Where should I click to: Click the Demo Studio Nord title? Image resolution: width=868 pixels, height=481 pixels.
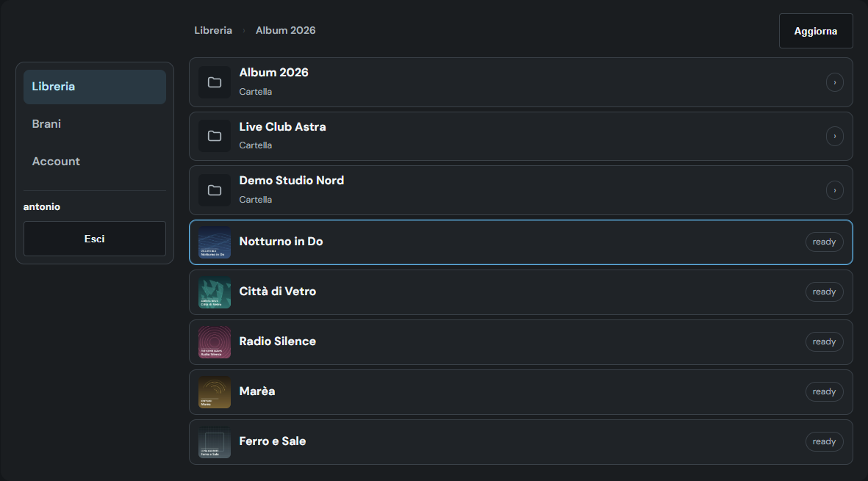pyautogui.click(x=291, y=180)
